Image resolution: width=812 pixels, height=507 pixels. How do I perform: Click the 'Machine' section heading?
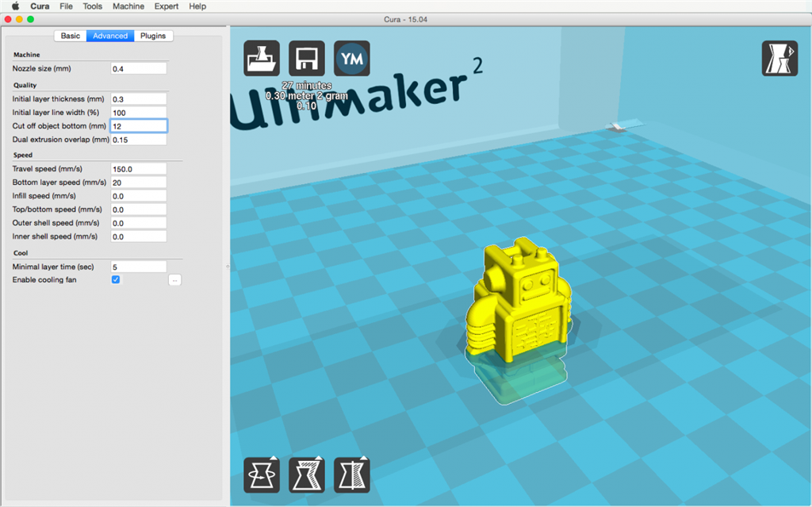click(x=26, y=55)
